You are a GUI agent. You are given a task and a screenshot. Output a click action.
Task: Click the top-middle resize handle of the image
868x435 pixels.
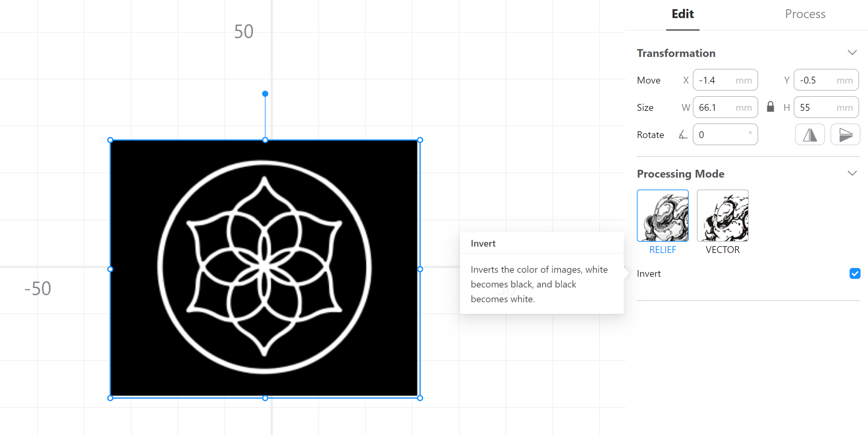pyautogui.click(x=265, y=140)
